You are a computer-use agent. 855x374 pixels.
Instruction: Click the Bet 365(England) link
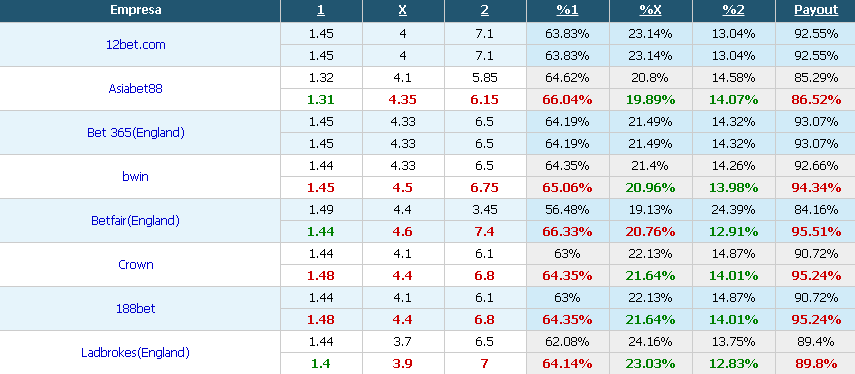tap(136, 132)
